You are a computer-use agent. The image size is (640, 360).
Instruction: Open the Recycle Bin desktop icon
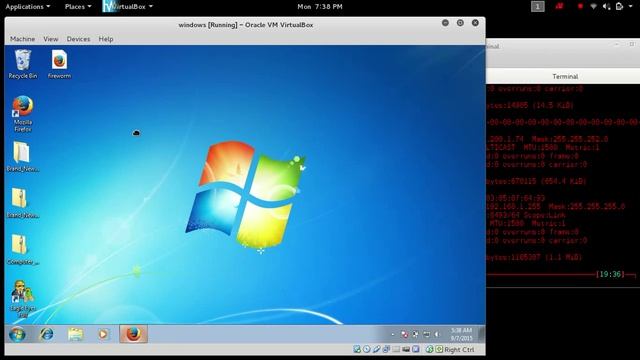tap(22, 64)
